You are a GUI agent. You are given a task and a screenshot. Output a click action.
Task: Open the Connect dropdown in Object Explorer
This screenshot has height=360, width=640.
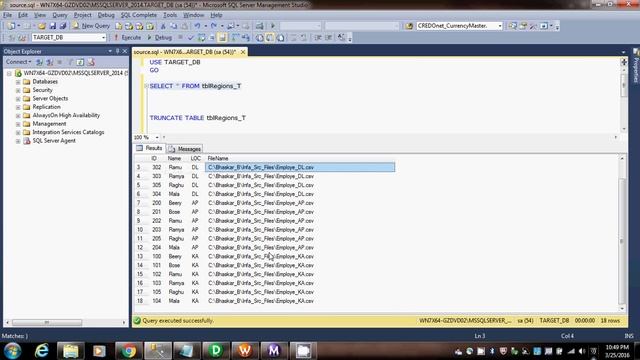[x=18, y=62]
